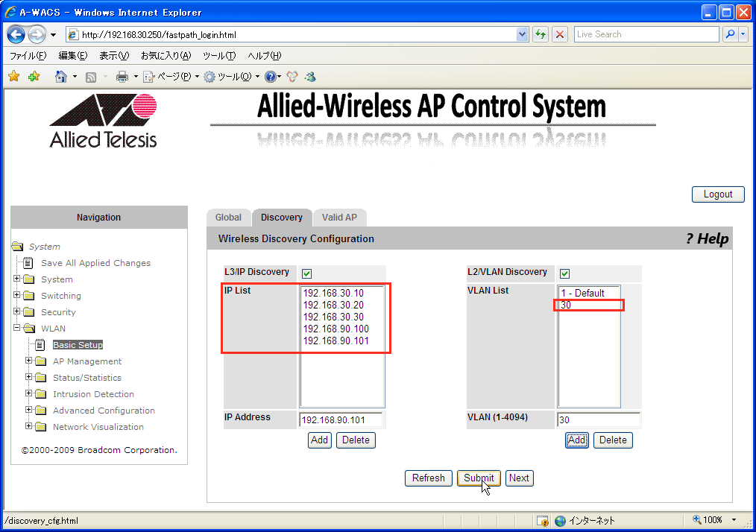Click the Favorites star icon

pos(14,76)
